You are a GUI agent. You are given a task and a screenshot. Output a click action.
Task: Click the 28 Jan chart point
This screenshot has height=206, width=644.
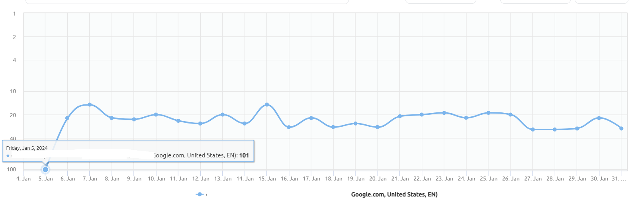(x=555, y=129)
